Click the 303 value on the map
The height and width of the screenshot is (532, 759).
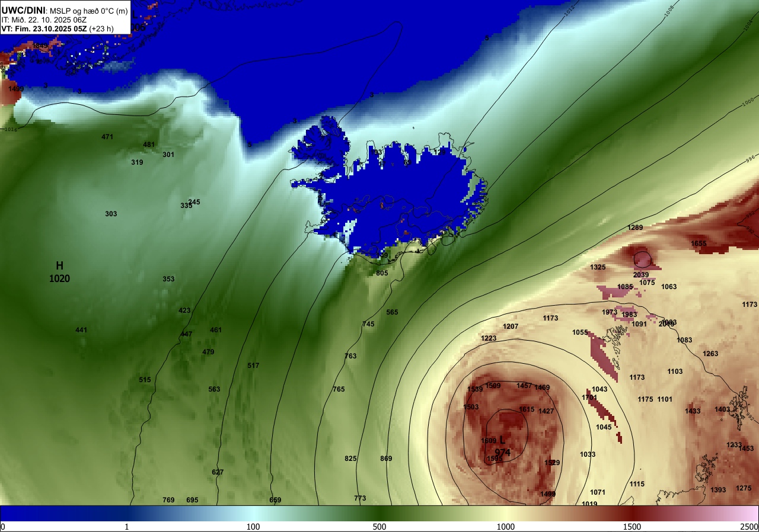(x=111, y=214)
